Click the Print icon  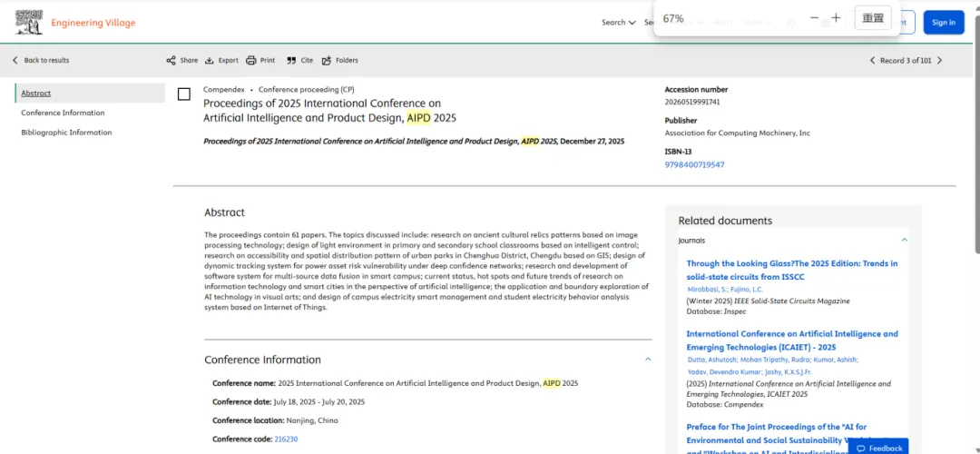tap(251, 61)
